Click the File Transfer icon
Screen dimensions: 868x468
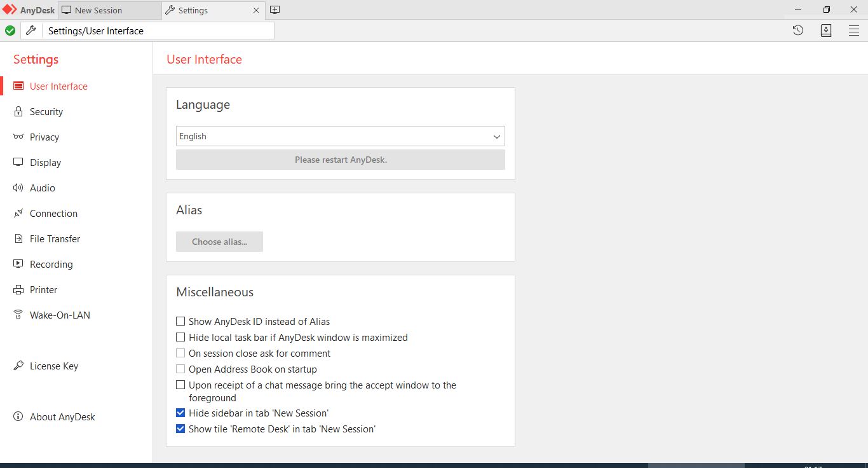[18, 238]
